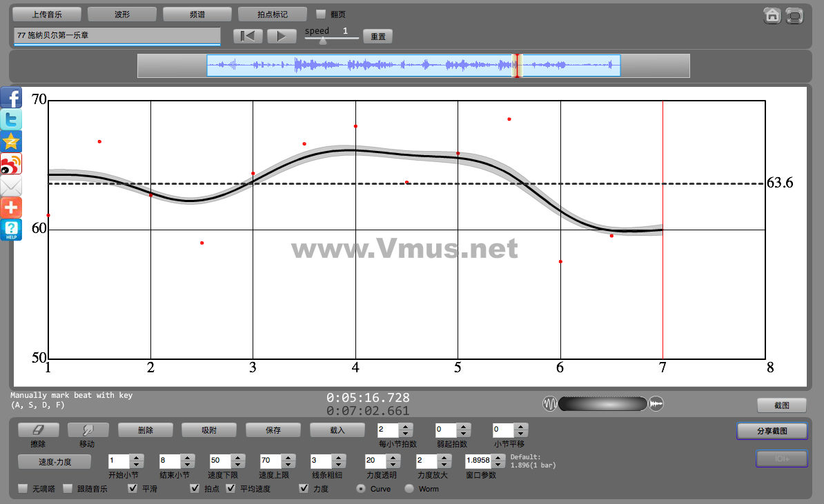Image resolution: width=824 pixels, height=504 pixels.
Task: Open the Weibo share icon
Action: click(11, 163)
